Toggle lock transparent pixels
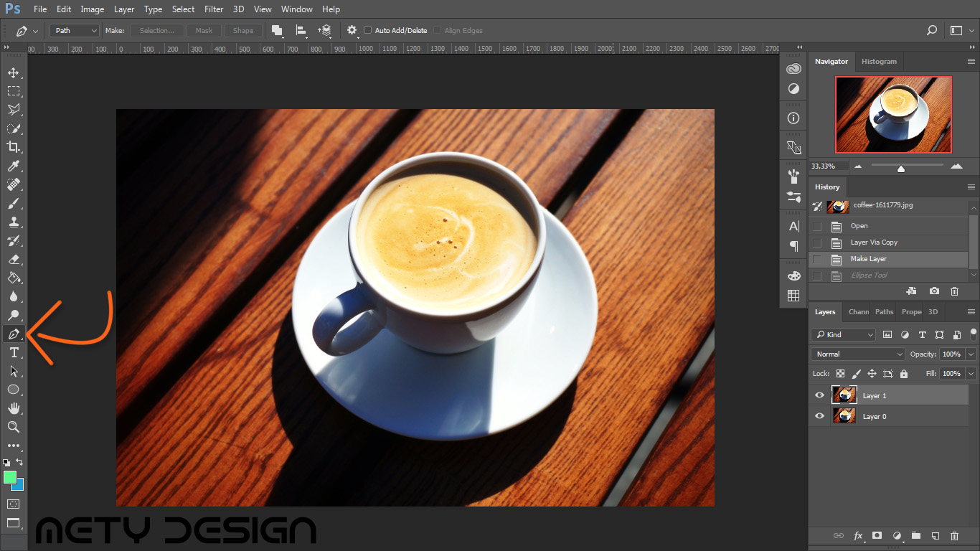This screenshot has height=551, width=980. pos(840,374)
